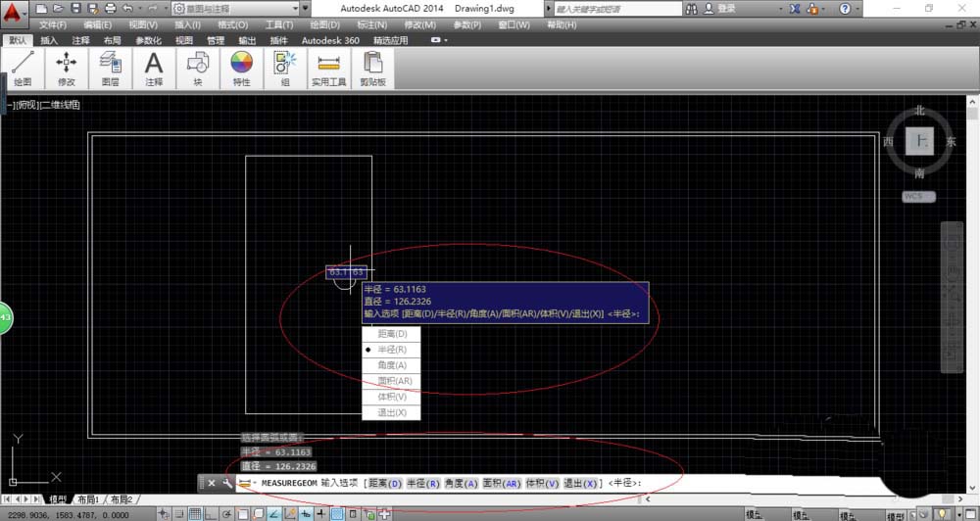Viewport: 980px width, 521px height.
Task: Expand the 注释 annotation panel with A icon
Action: [154, 69]
